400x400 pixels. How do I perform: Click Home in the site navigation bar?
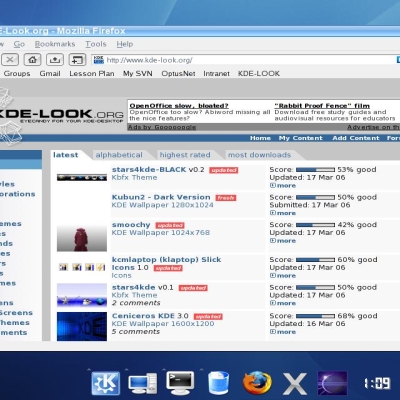pos(260,138)
